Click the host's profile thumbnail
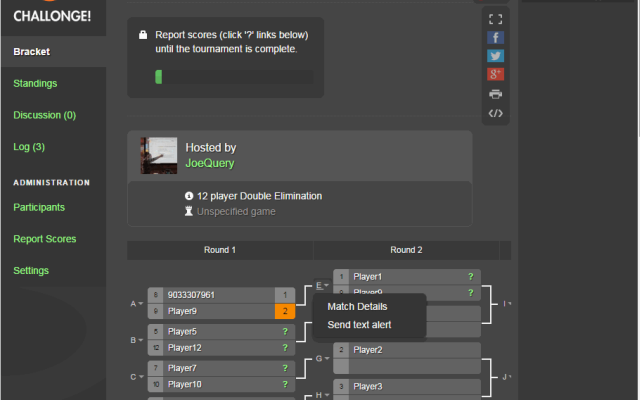640x400 pixels. point(158,155)
